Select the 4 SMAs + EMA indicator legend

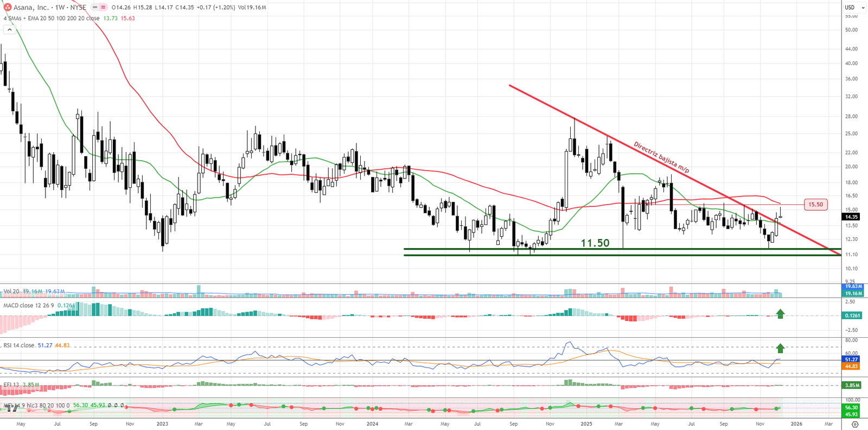point(52,18)
